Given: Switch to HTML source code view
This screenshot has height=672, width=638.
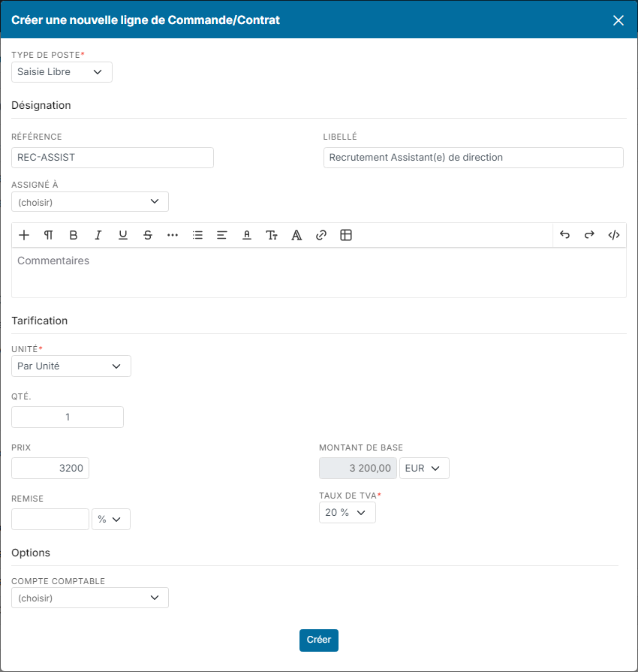Looking at the screenshot, I should pyautogui.click(x=614, y=235).
